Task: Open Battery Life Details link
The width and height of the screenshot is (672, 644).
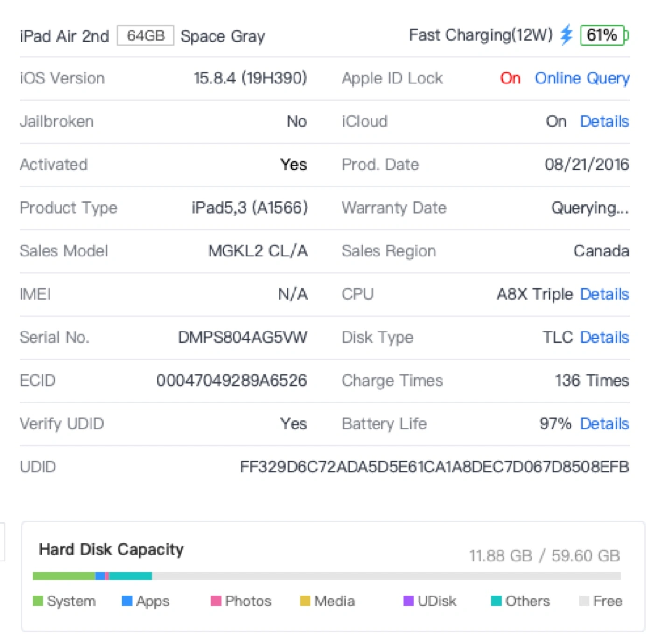Action: 604,424
